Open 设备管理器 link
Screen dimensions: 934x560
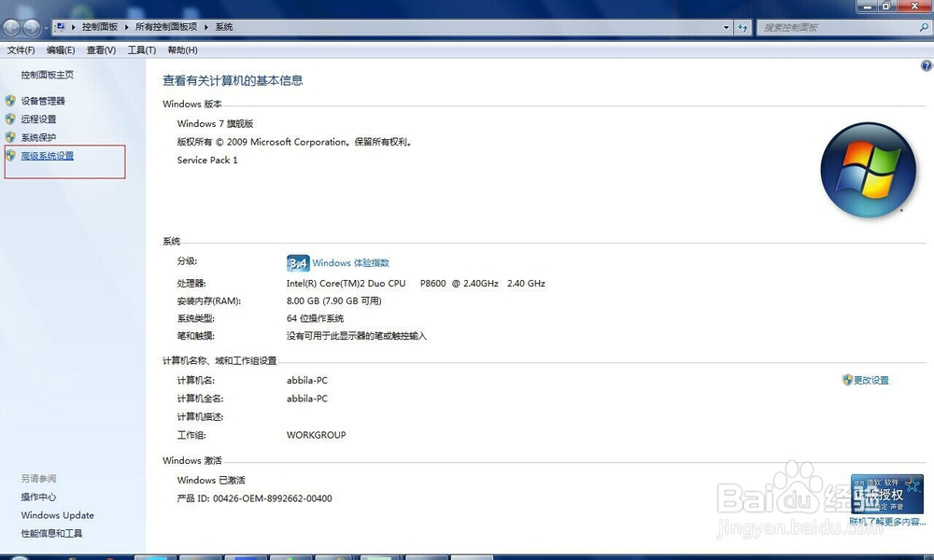point(43,101)
